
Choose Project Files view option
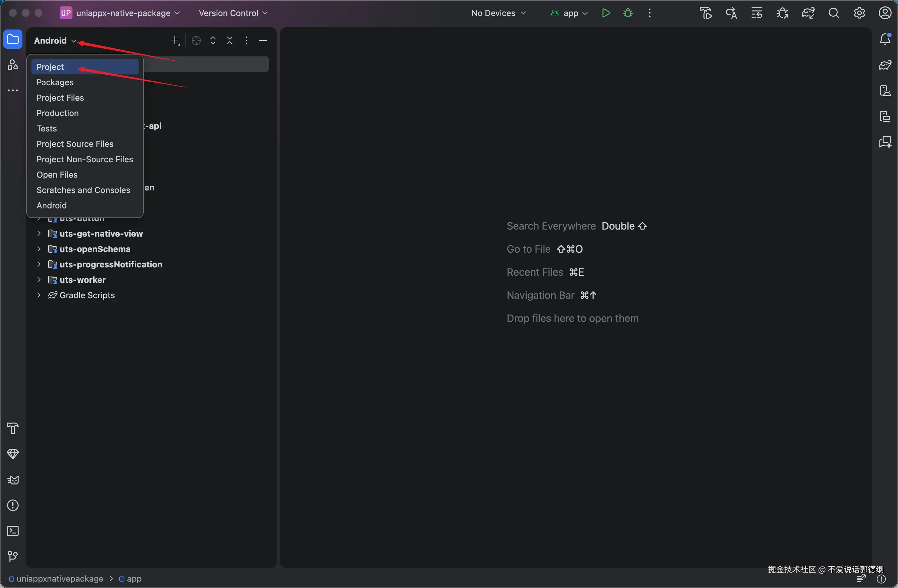coord(60,98)
